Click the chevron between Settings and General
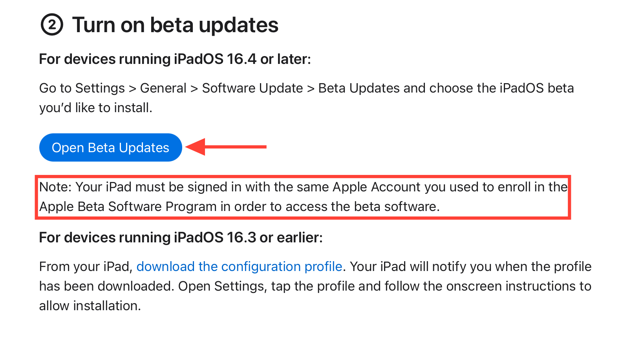This screenshot has height=351, width=644. [133, 89]
